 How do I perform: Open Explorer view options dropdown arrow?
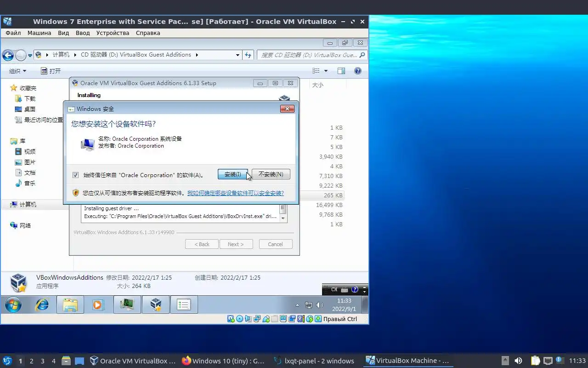326,71
